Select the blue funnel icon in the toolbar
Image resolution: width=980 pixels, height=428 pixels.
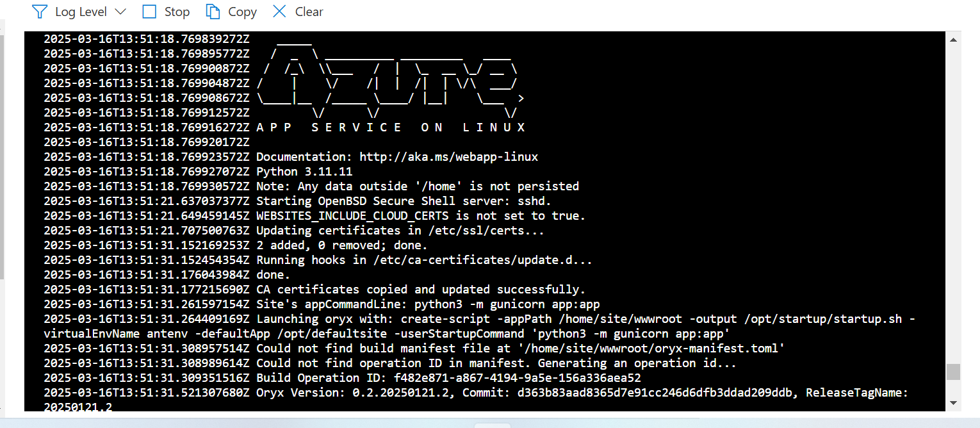38,11
